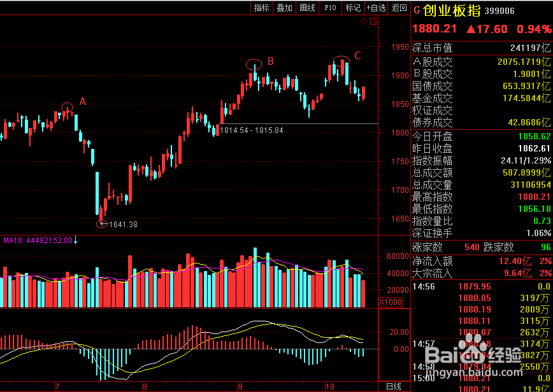Click the month 8 marker on the time axis
This screenshot has height=392, width=553.
point(145,387)
